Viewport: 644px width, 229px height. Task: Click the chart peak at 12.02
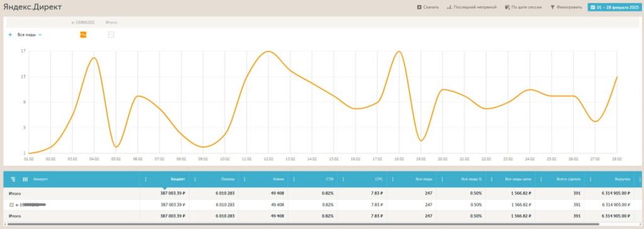pyautogui.click(x=268, y=52)
